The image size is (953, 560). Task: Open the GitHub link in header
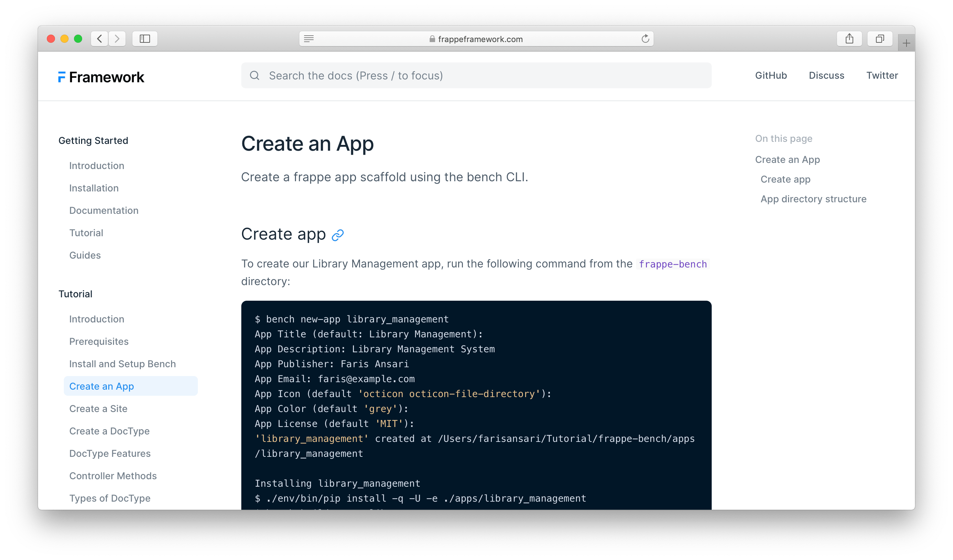point(771,76)
